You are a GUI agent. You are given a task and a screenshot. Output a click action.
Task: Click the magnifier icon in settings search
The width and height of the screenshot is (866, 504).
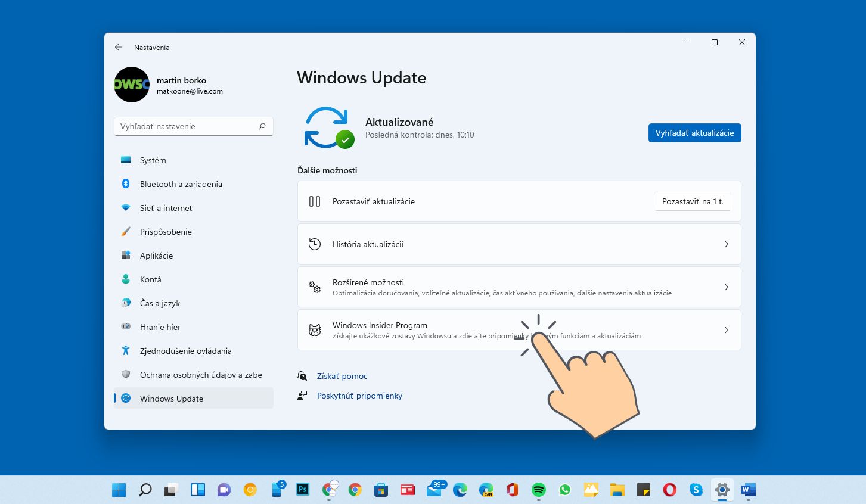(262, 126)
